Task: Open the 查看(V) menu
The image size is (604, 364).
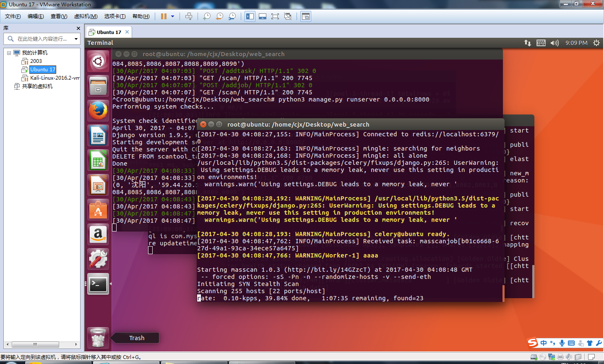Action: coord(59,16)
